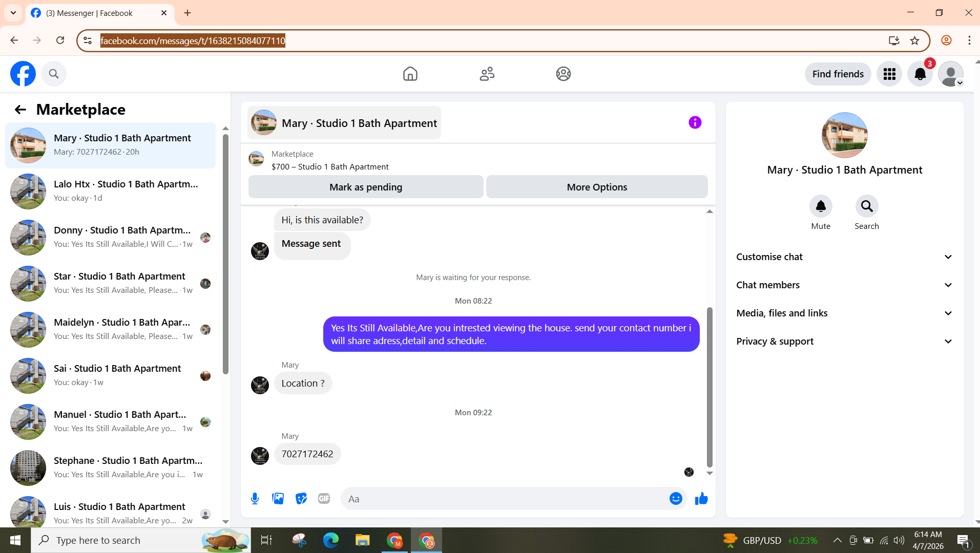Open Manuel conversation
Screen dimensions: 980x553
coord(110,422)
